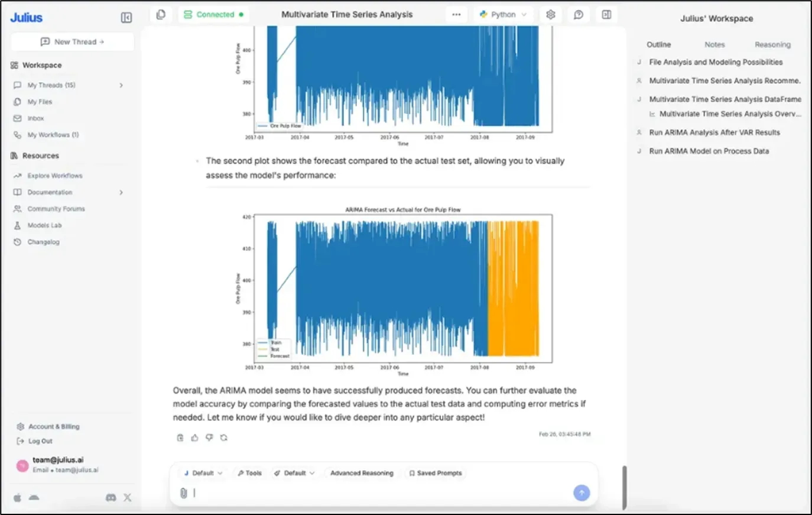Image resolution: width=812 pixels, height=515 pixels.
Task: Click the copy thread icon in header
Action: pos(161,15)
